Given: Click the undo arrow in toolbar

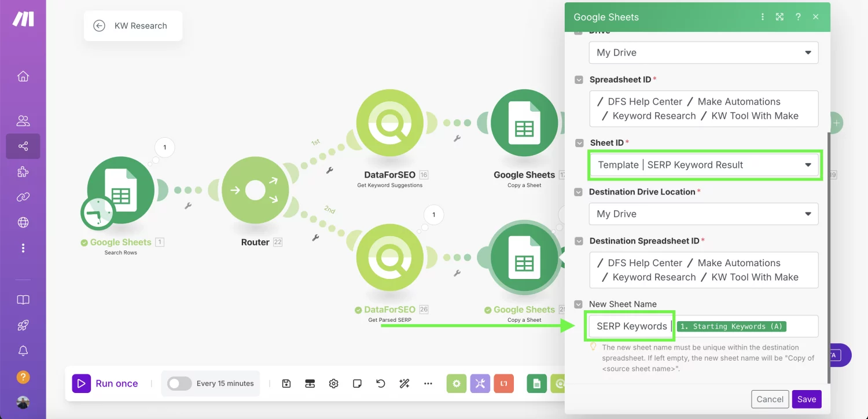Looking at the screenshot, I should [381, 383].
